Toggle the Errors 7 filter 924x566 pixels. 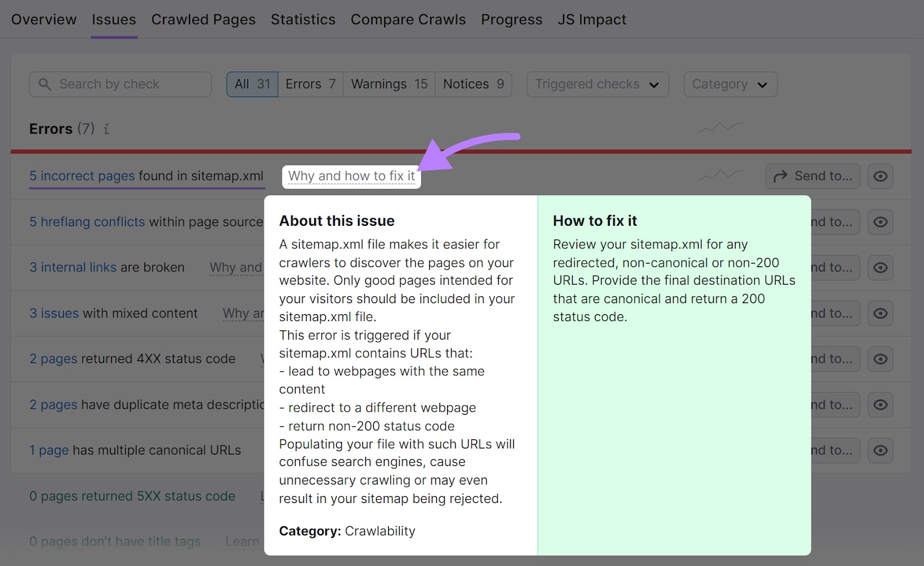310,84
